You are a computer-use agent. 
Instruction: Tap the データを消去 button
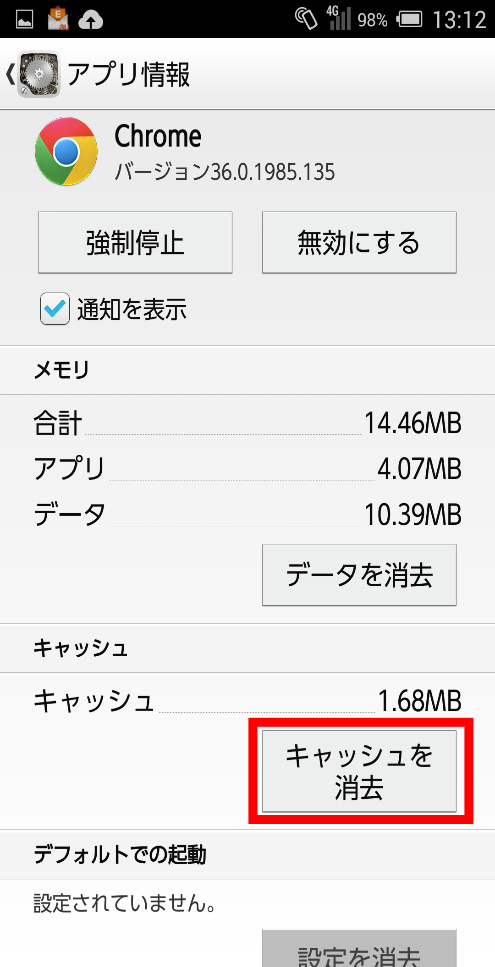[359, 575]
